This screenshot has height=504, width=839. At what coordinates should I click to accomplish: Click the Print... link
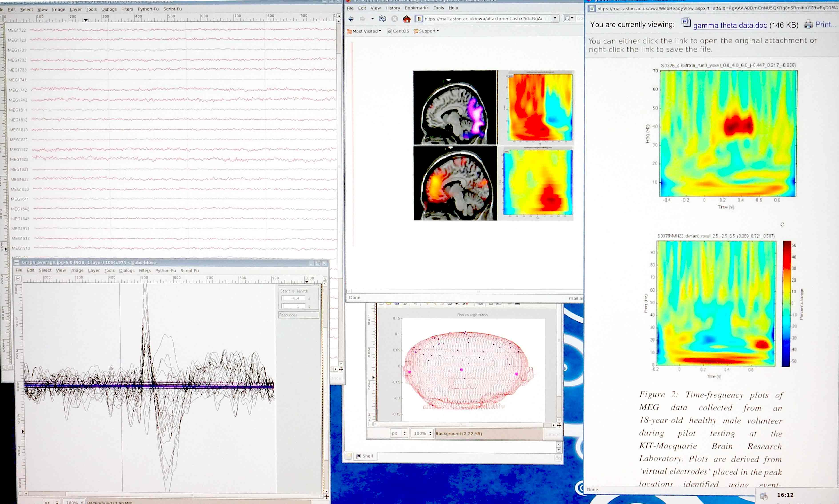[825, 24]
